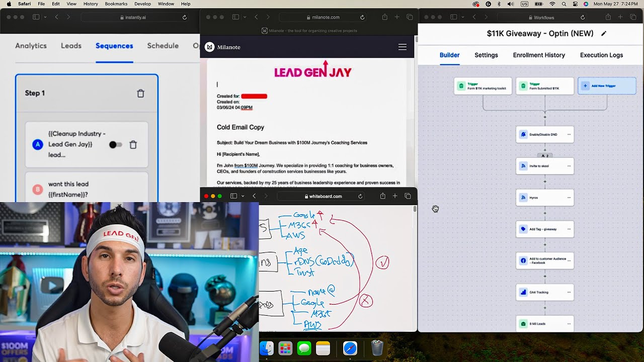Open the Schedule tab
644x362 pixels.
[163, 46]
